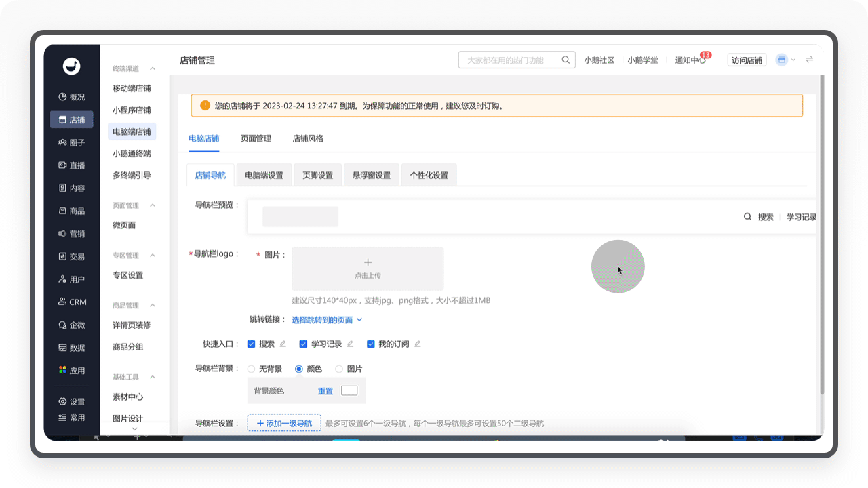
Task: Toggle the 搜索 quick entry checkbox
Action: point(251,344)
